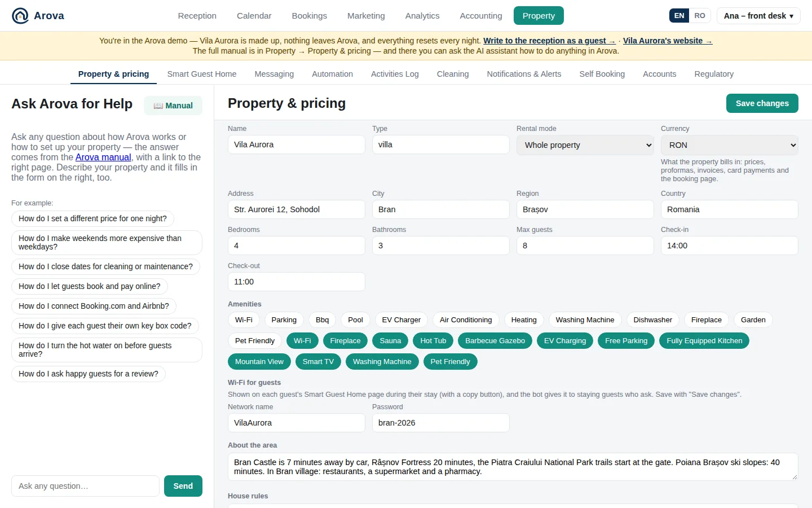Select the happy guests review example
This screenshot has height=508, width=812.
[89, 374]
